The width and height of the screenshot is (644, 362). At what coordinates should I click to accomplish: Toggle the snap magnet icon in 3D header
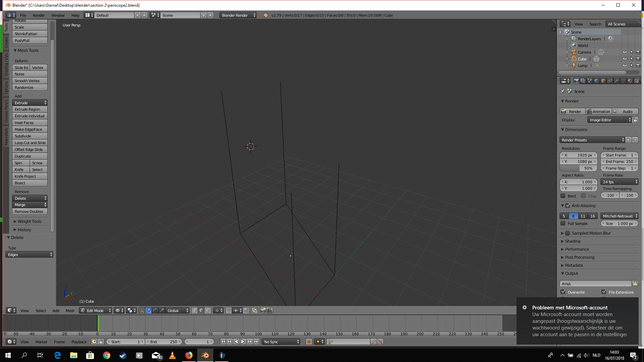click(228, 310)
